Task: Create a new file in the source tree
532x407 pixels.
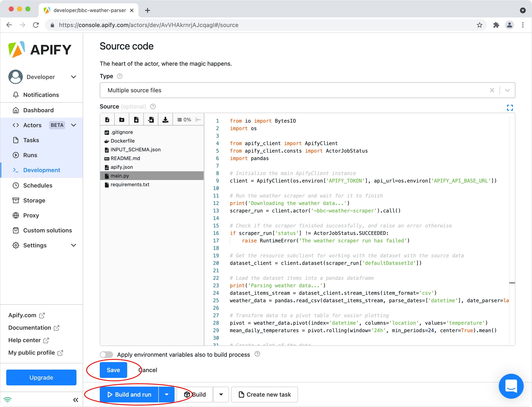Action: pos(107,119)
